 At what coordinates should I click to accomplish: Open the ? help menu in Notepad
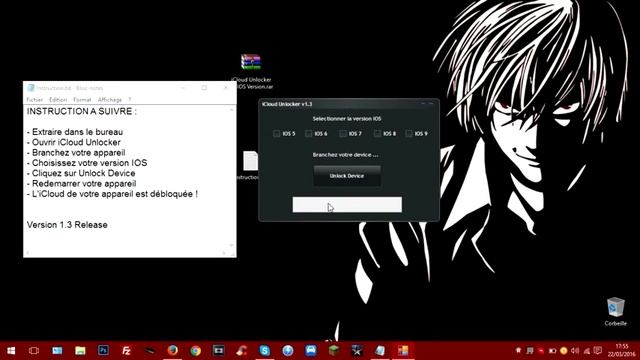(x=129, y=100)
